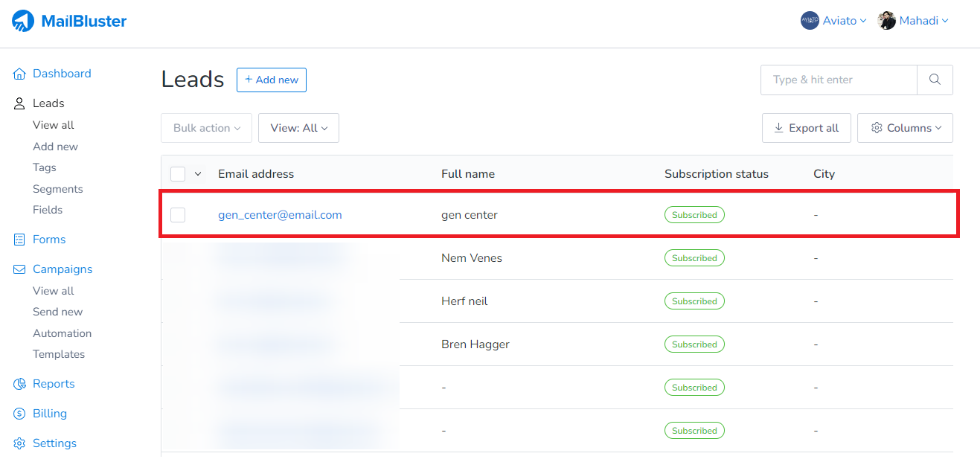980x462 pixels.
Task: Tick the checkbox for gen_center@email.com
Action: pyautogui.click(x=177, y=214)
